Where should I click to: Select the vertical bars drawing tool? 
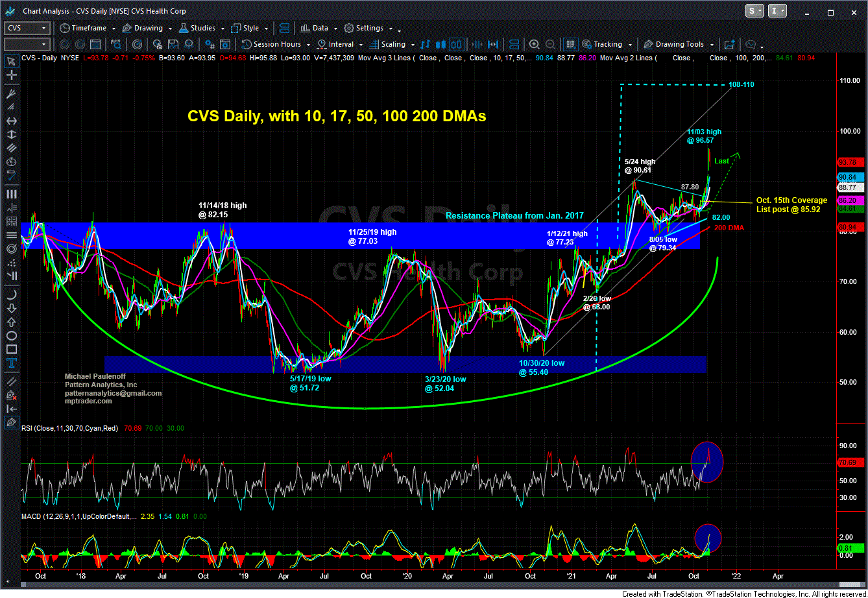pyautogui.click(x=11, y=193)
